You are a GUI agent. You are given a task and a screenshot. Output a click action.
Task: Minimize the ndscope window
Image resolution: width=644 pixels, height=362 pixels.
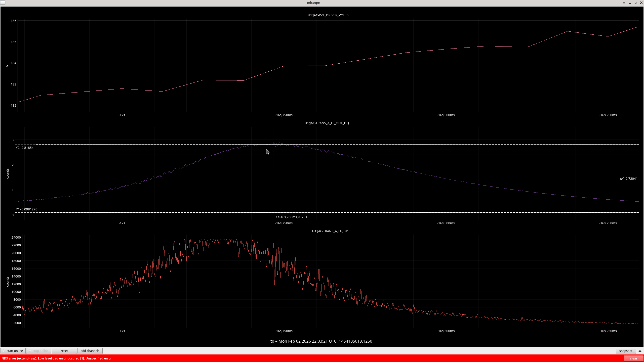point(630,3)
